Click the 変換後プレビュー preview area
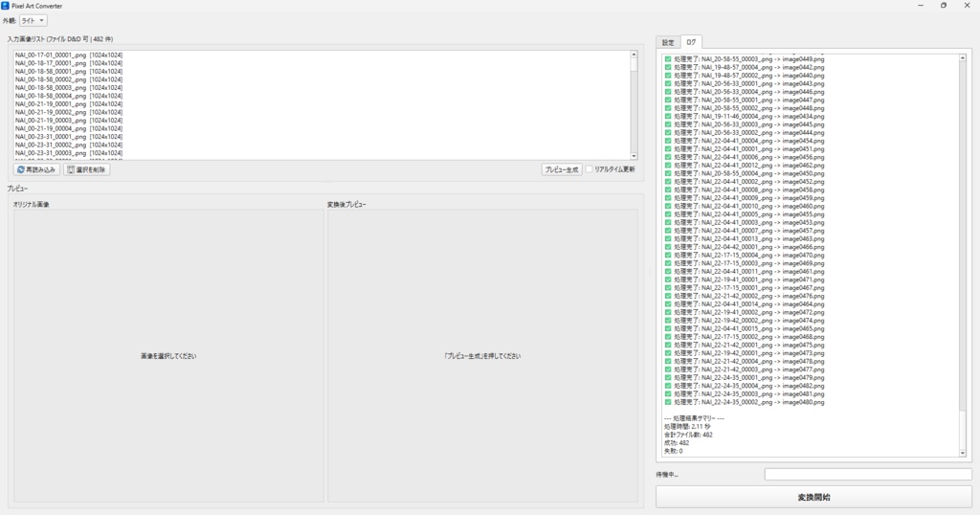 (482, 356)
